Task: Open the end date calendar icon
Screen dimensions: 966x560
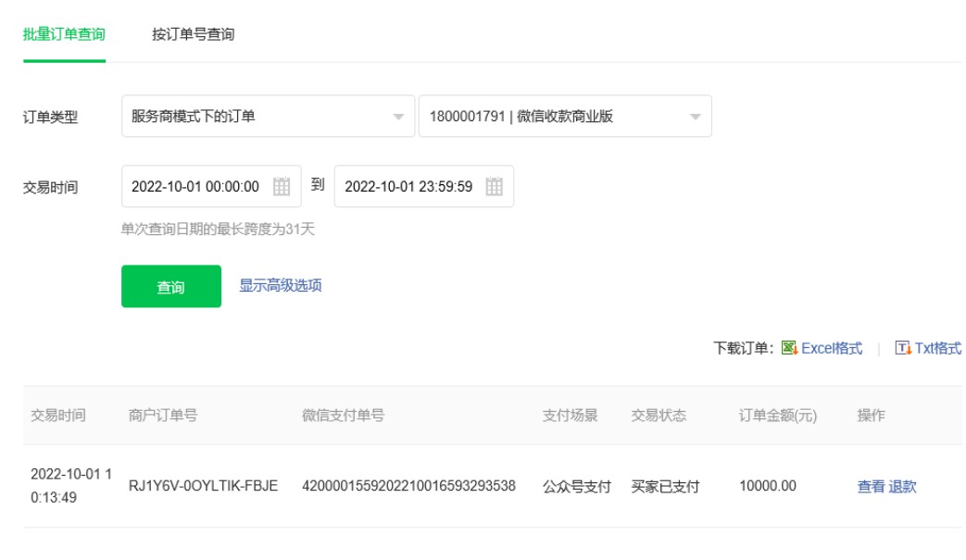Action: (495, 187)
